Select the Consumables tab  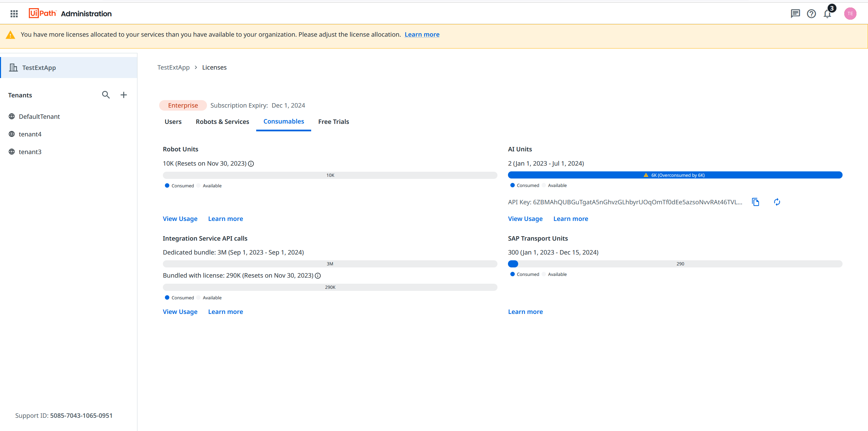tap(284, 121)
